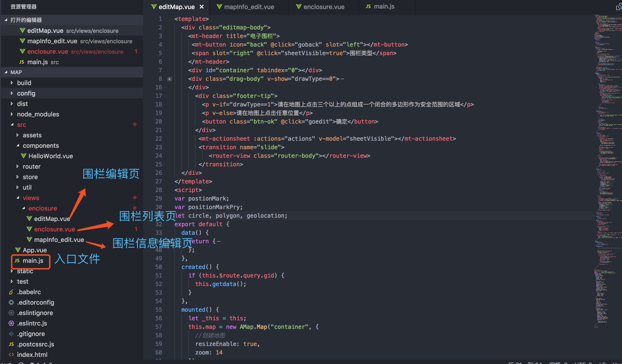
Task: Expand the assets folder
Action: click(17, 135)
